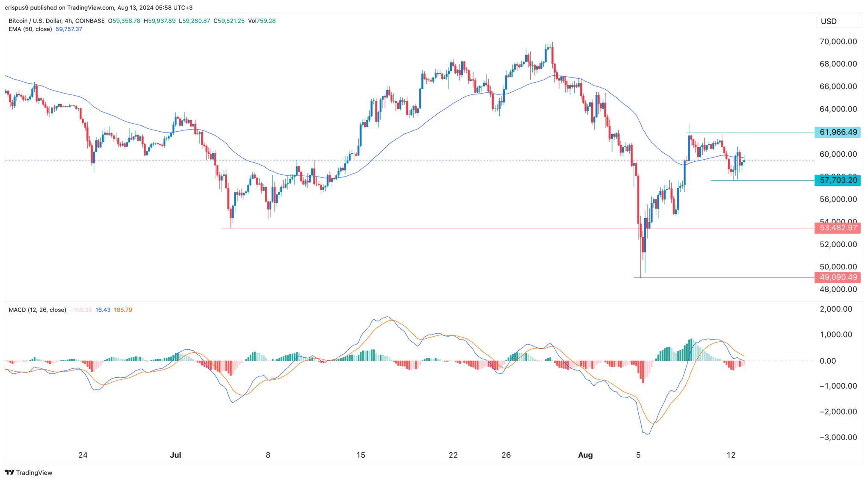
Task: Click the EMA value 59,757.37
Action: coord(69,29)
